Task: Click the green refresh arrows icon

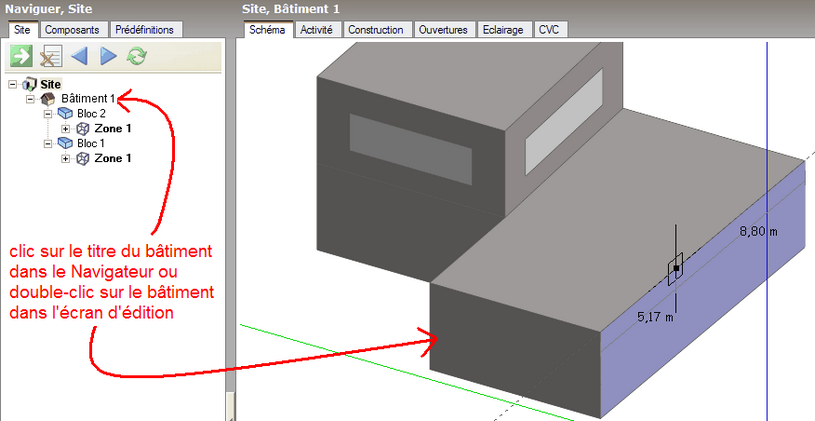Action: click(136, 56)
